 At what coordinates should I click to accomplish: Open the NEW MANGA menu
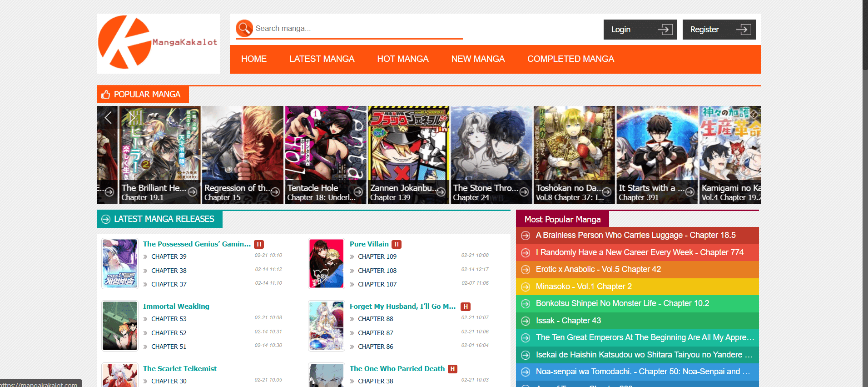[478, 59]
